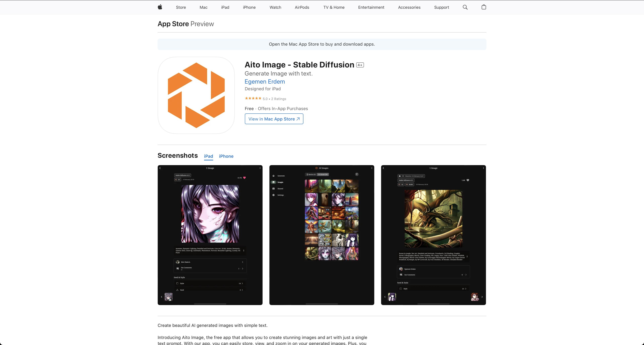Open the Entertainment menu item
Screen dimensions: 644x345
(371, 7)
